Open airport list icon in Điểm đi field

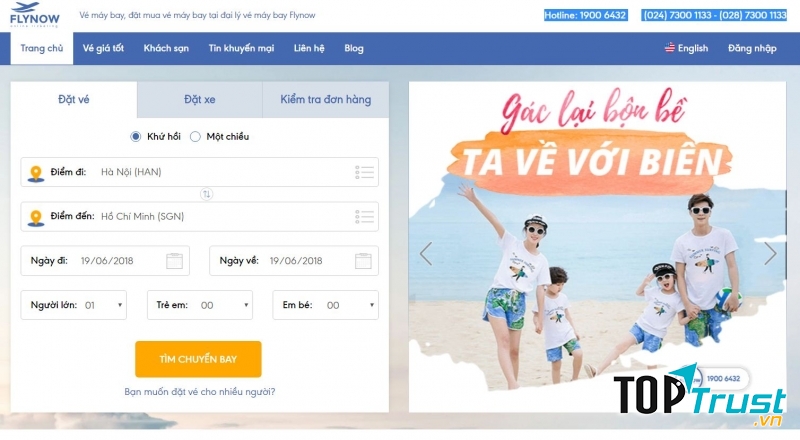[364, 172]
